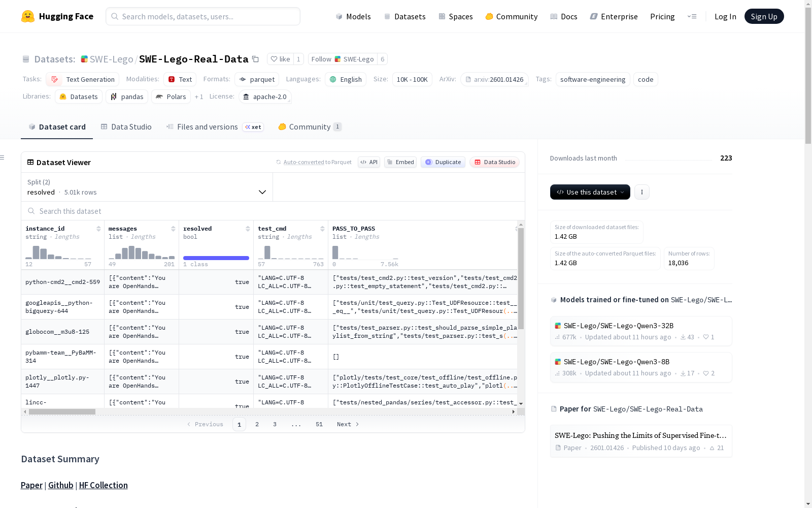
Task: Copy dataset name with the copy icon
Action: pyautogui.click(x=256, y=59)
